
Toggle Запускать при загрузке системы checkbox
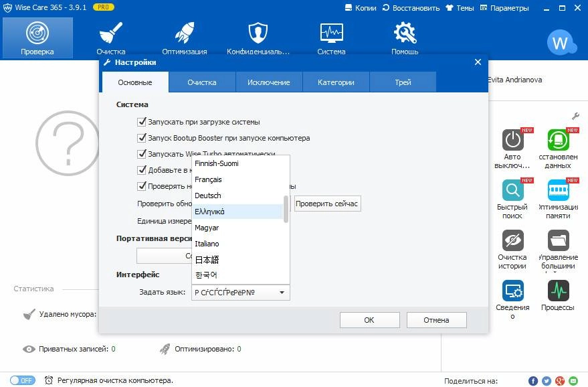click(x=142, y=122)
